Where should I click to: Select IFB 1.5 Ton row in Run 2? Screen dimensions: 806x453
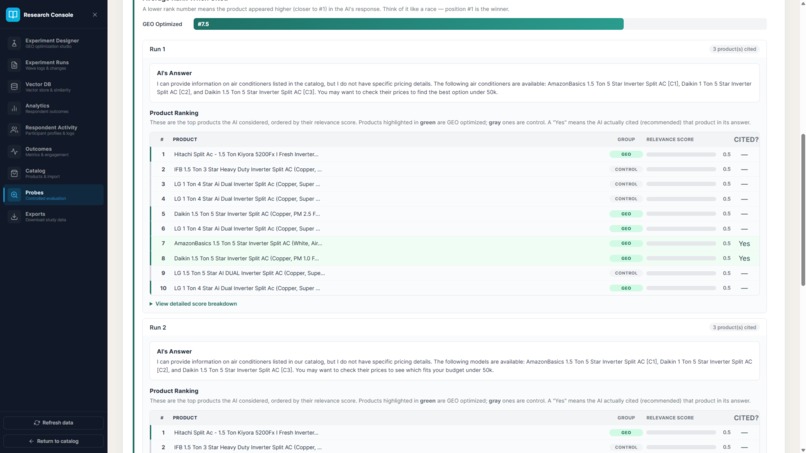click(454, 447)
